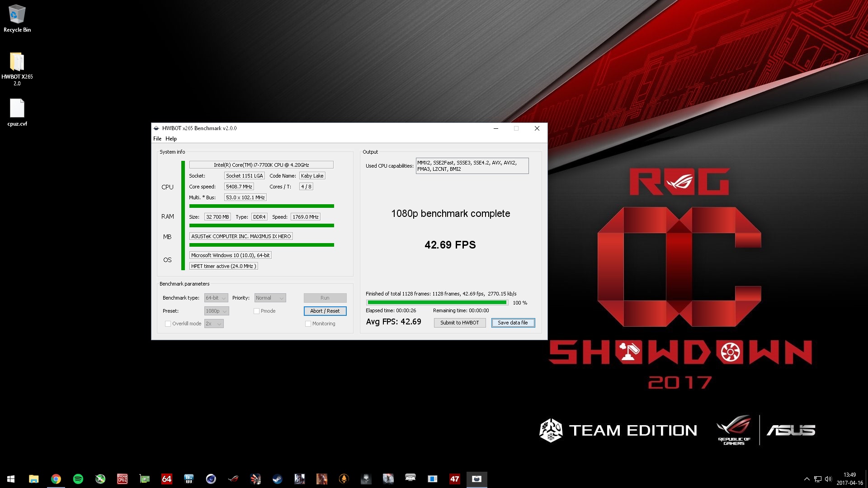
Task: Click the Socket 1151 LGA field
Action: [245, 176]
